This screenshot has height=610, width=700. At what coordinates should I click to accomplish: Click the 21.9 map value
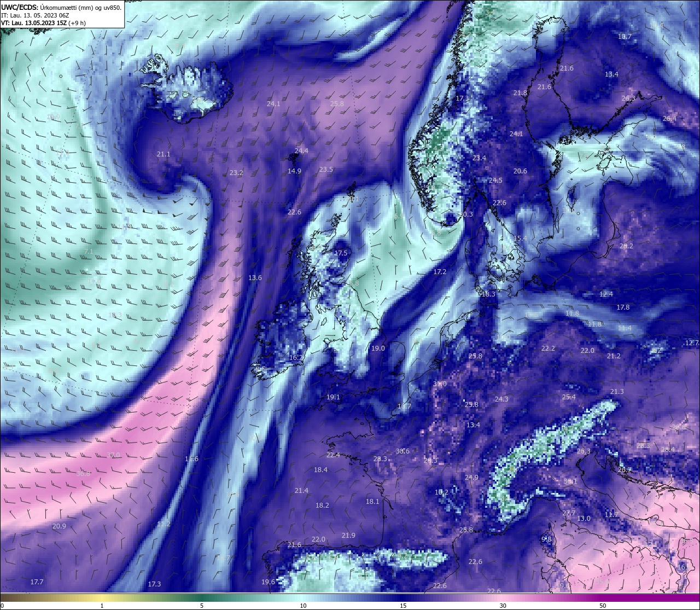click(x=348, y=535)
